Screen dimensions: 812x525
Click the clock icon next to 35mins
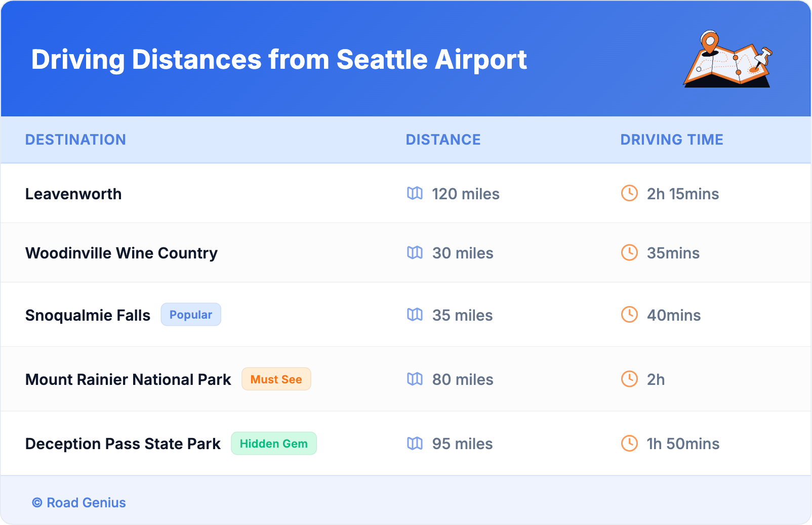[629, 252]
